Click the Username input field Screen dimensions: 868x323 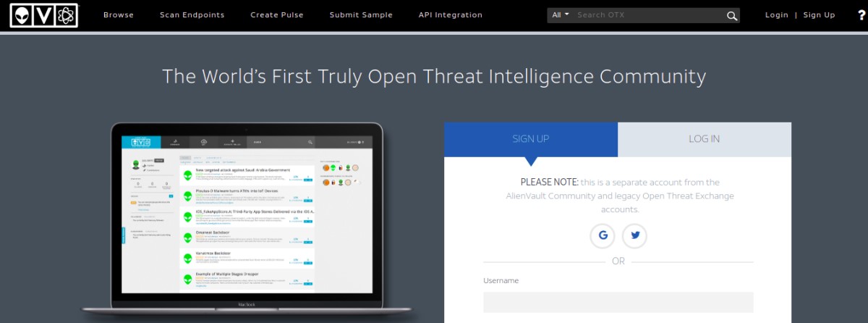tap(618, 302)
